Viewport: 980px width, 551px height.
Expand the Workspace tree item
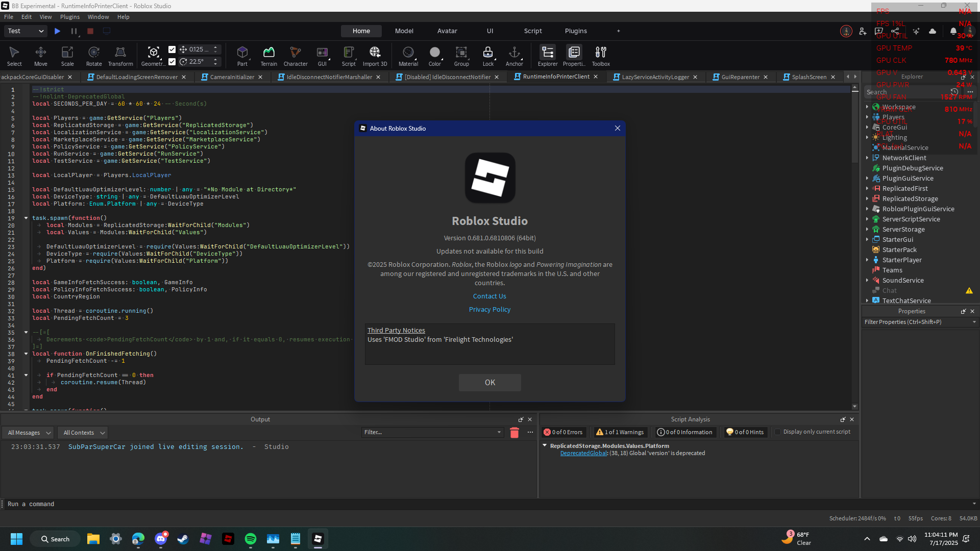click(868, 107)
